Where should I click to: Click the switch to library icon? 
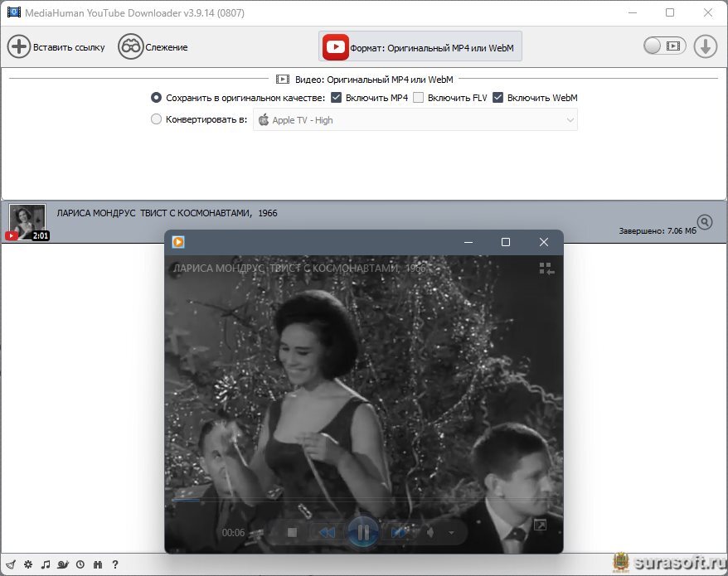coord(546,269)
